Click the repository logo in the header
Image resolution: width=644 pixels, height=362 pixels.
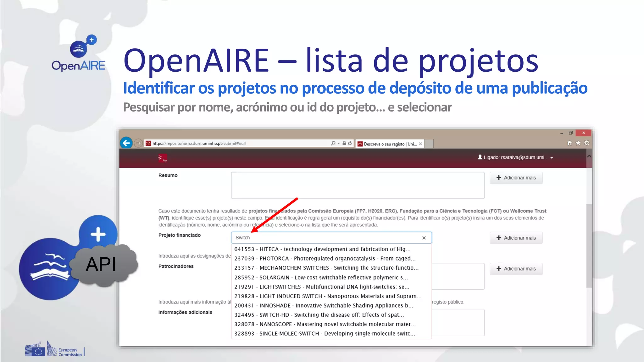click(x=163, y=158)
